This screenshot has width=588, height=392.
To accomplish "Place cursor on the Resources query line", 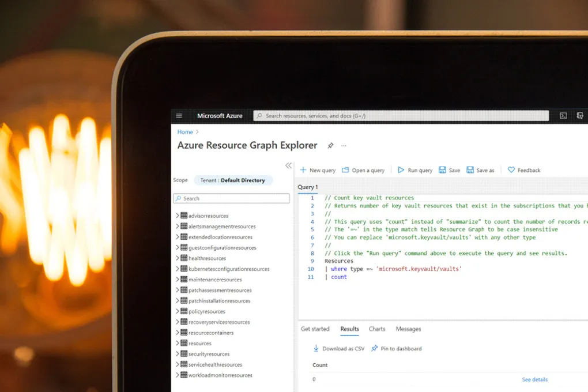I will click(x=339, y=261).
